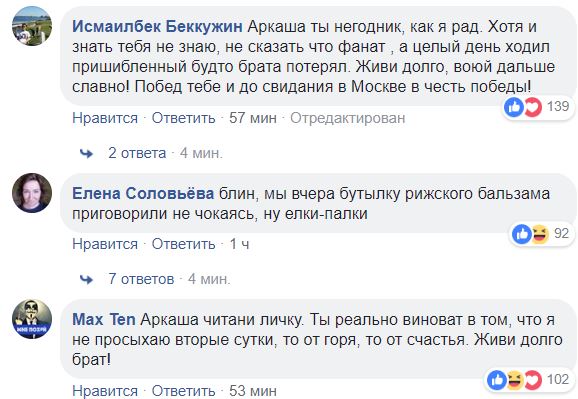Show edit history via 'Отредактирован' link
This screenshot has width=578, height=399.
(x=348, y=118)
